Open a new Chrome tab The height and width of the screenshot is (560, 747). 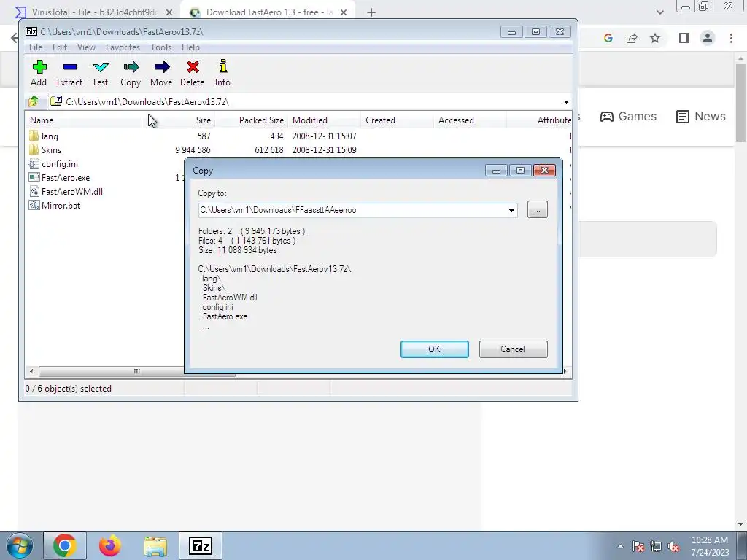coord(371,13)
